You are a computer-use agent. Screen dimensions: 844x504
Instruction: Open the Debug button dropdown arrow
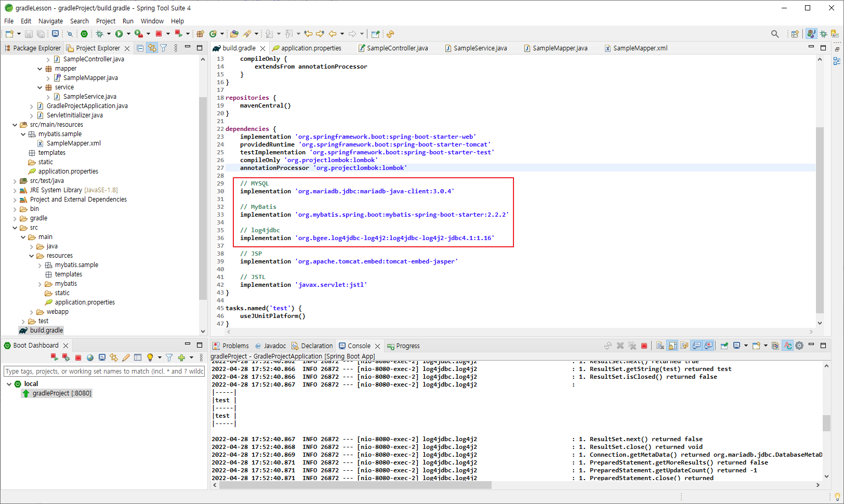pyautogui.click(x=109, y=34)
